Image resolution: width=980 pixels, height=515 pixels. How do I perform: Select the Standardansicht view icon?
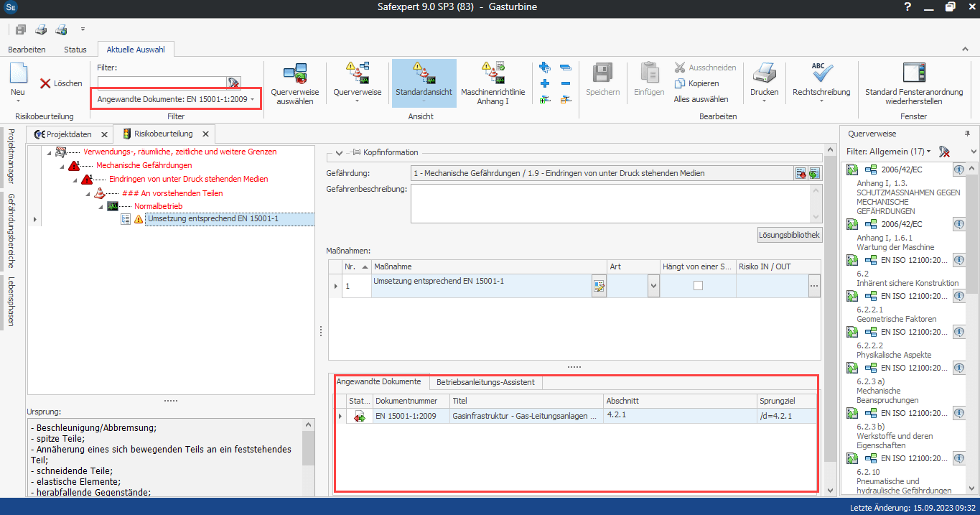pos(424,73)
